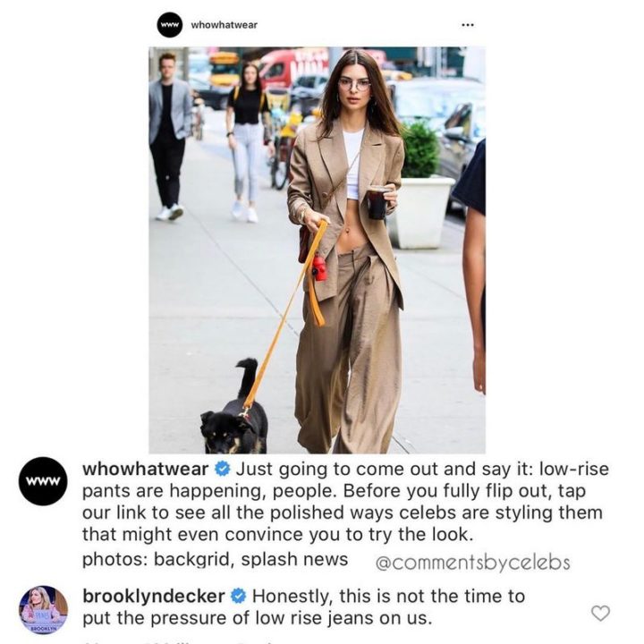Click brooklyndecker's blue verified badge

[239, 596]
